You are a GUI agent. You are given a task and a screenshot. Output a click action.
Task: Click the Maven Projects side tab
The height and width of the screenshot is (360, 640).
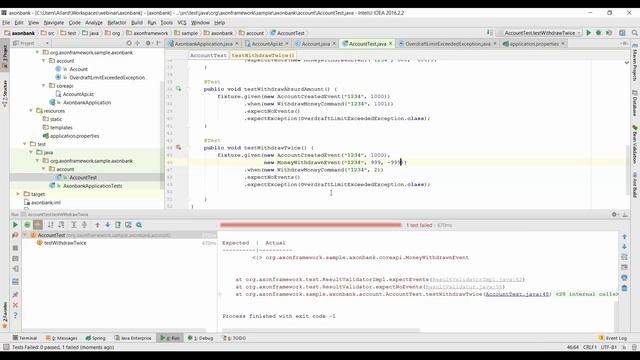point(635,63)
